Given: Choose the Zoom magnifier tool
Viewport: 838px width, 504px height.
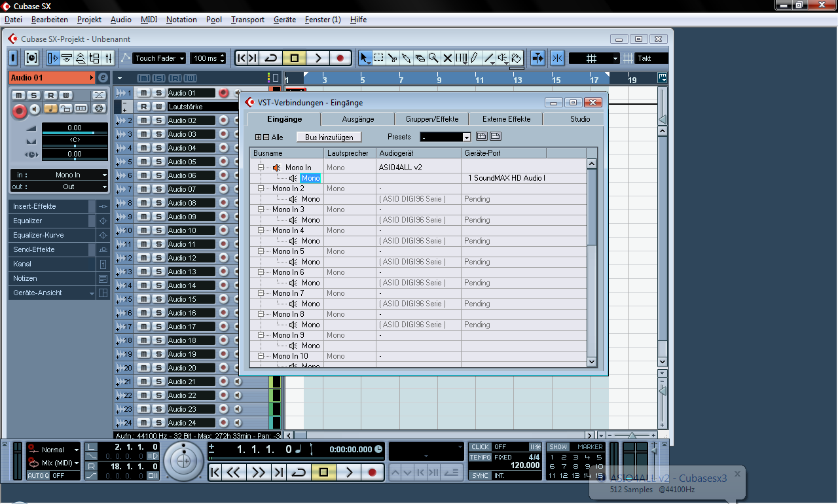Looking at the screenshot, I should click(x=433, y=58).
